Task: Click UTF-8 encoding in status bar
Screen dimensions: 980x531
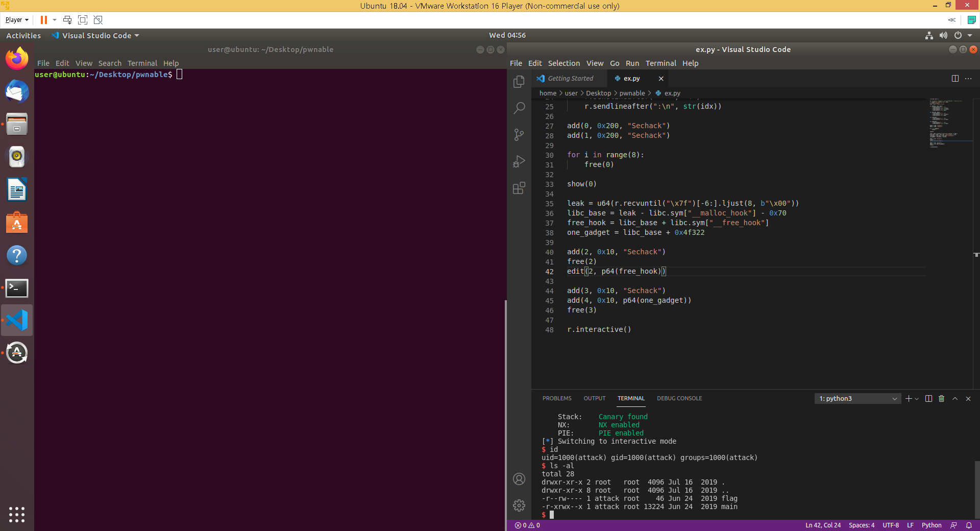Action: pyautogui.click(x=891, y=525)
